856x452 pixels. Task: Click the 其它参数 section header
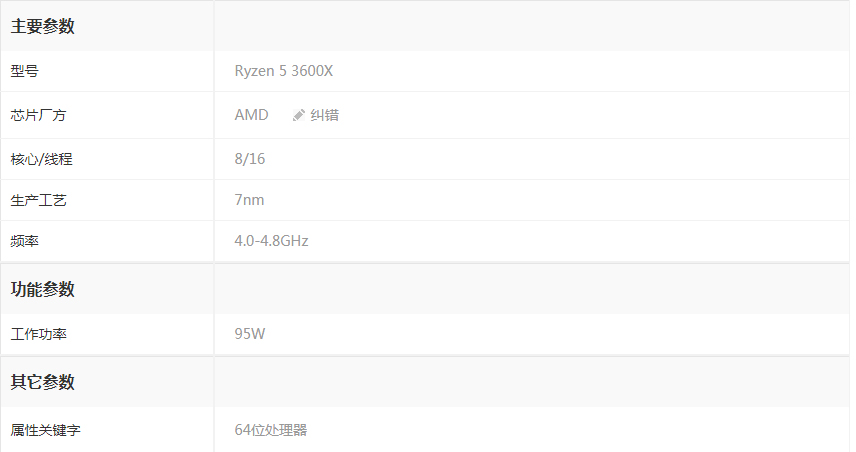[x=43, y=382]
